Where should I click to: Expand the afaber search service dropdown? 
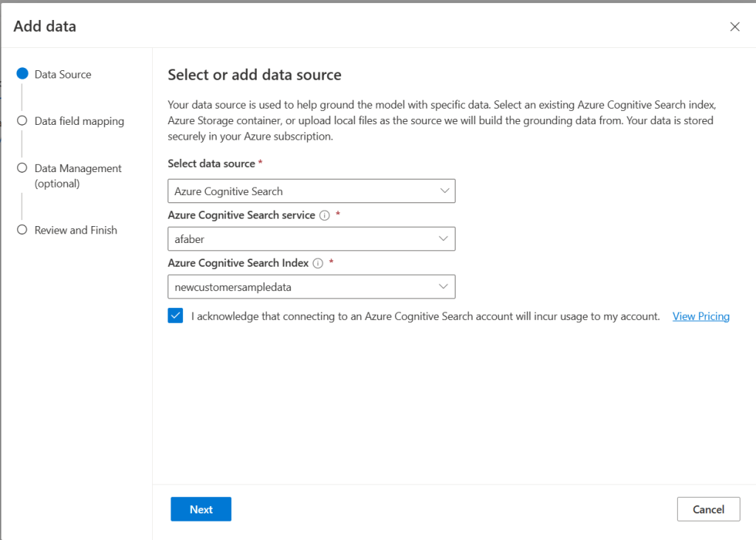(x=311, y=239)
